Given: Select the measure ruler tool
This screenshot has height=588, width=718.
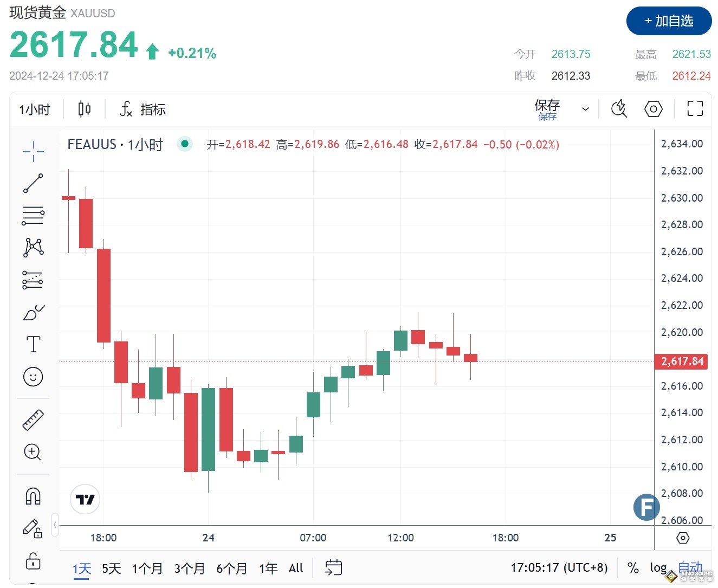Looking at the screenshot, I should click(x=33, y=419).
